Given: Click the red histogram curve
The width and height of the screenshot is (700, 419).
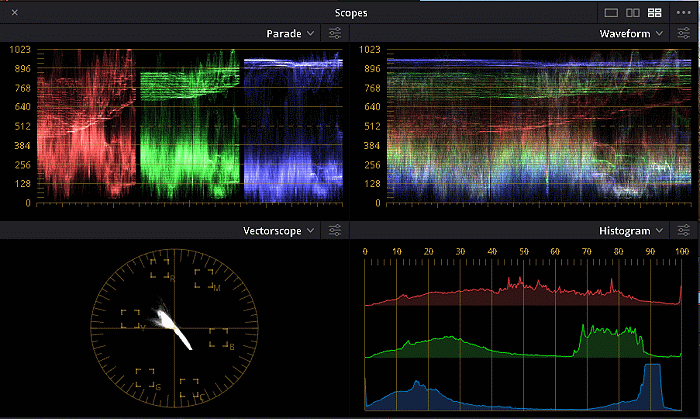Looking at the screenshot, I should click(x=523, y=291).
